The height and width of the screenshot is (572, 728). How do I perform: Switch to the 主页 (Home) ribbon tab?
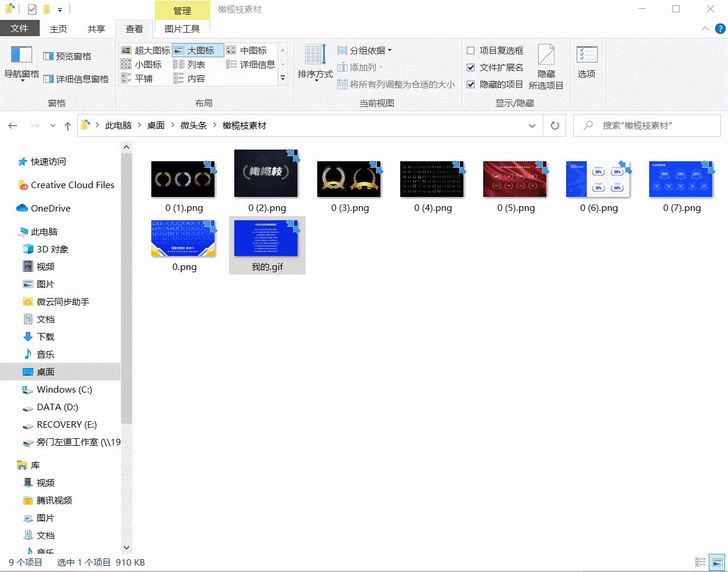pyautogui.click(x=58, y=28)
